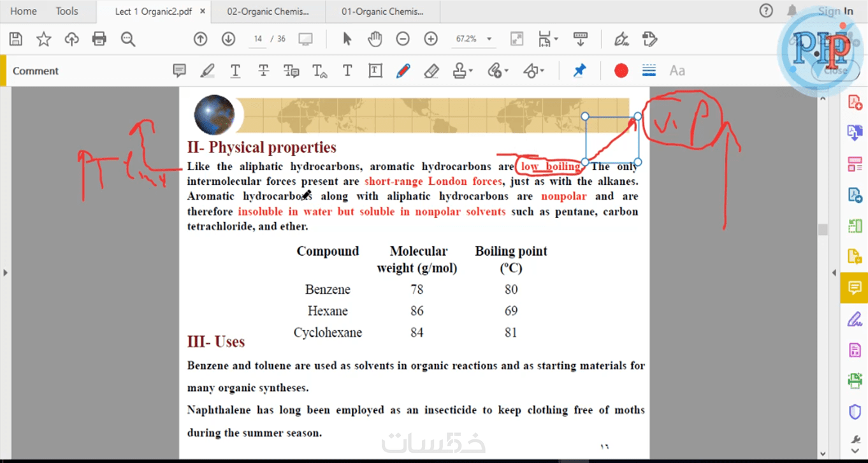Open the green printer-style tool in right pane
This screenshot has width=868, height=463.
(x=855, y=381)
